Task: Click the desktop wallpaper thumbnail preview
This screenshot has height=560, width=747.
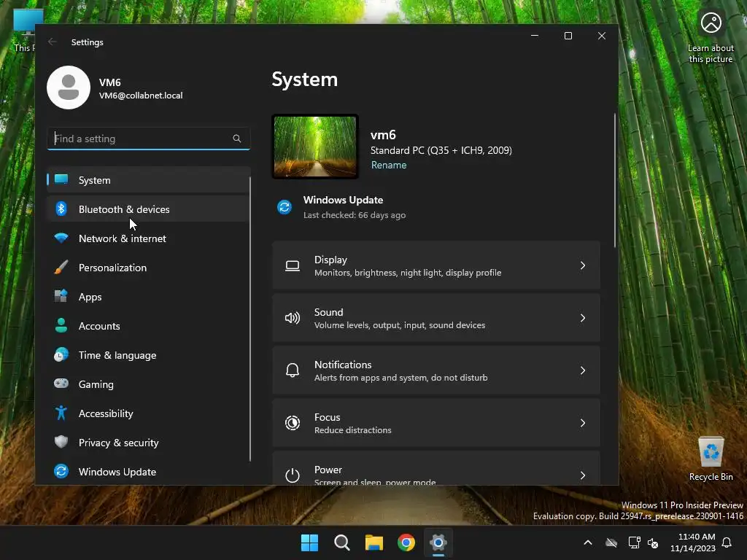Action: pos(315,147)
